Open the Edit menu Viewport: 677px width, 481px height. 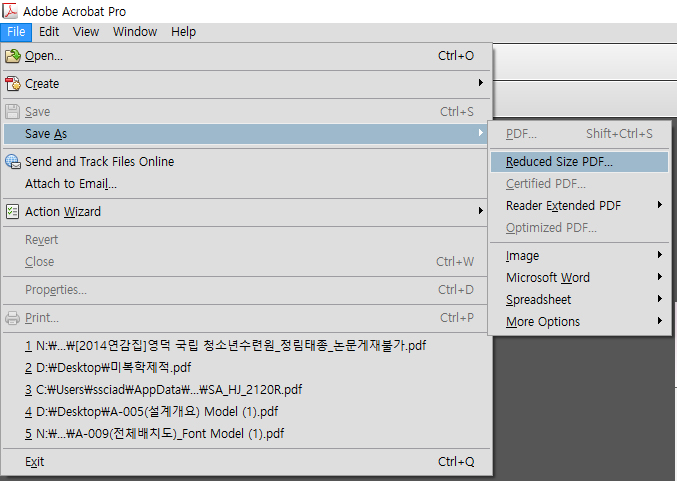49,32
